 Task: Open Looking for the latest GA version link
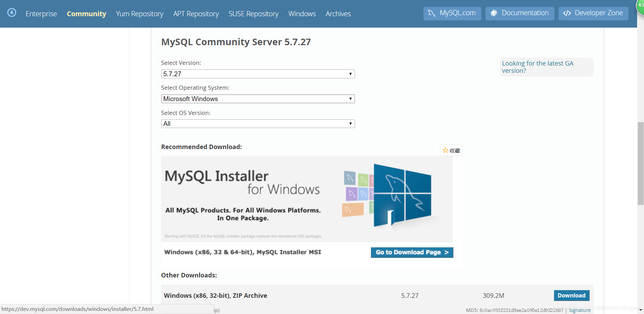pos(538,67)
